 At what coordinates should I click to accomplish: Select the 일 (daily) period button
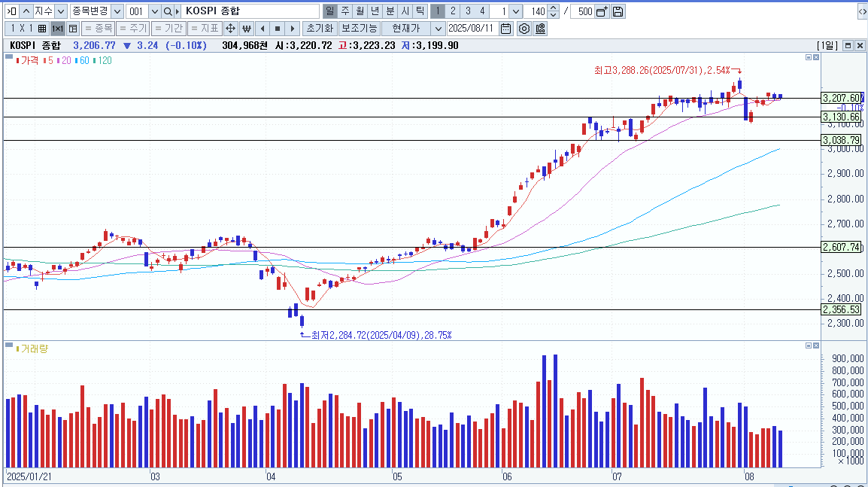point(330,11)
